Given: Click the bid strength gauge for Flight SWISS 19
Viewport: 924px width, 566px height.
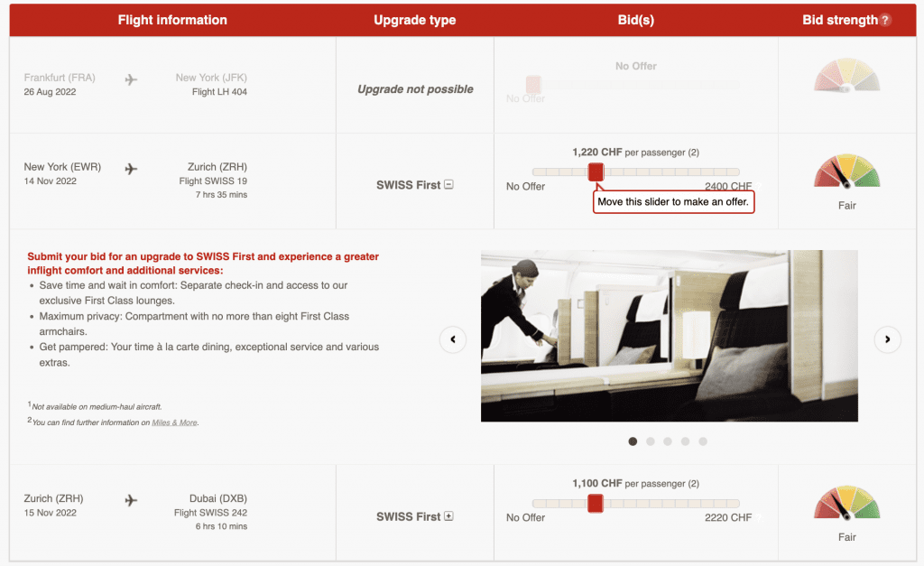Looking at the screenshot, I should coord(846,171).
